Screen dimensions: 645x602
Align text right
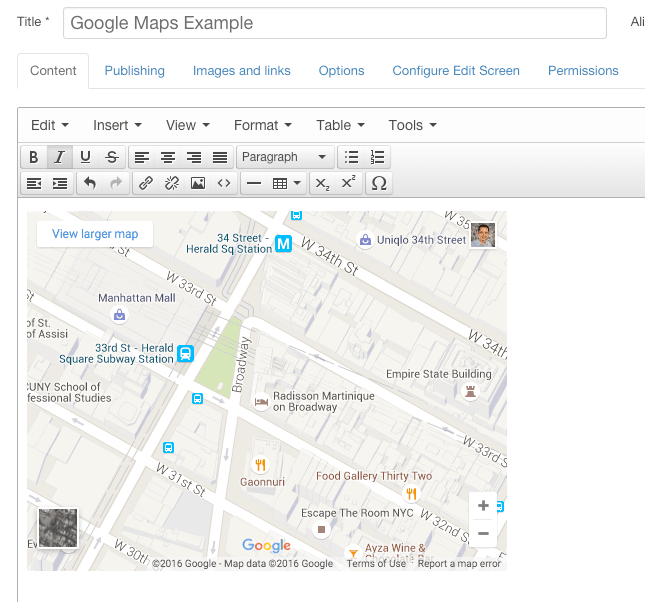click(x=194, y=157)
